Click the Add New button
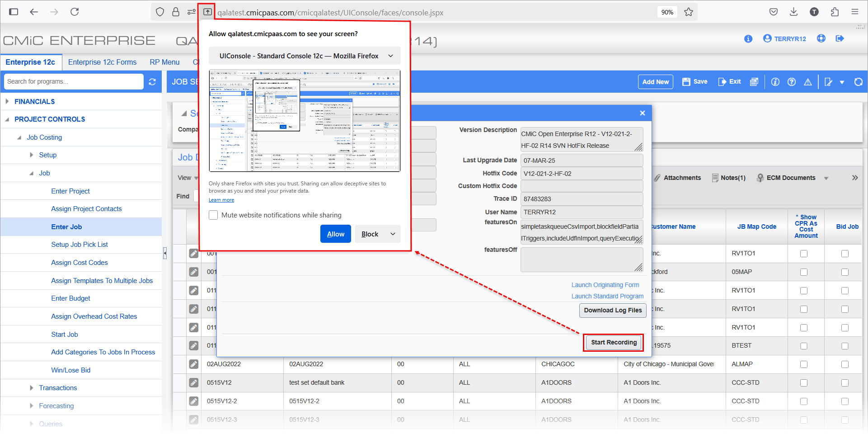This screenshot has width=868, height=434. pos(656,82)
